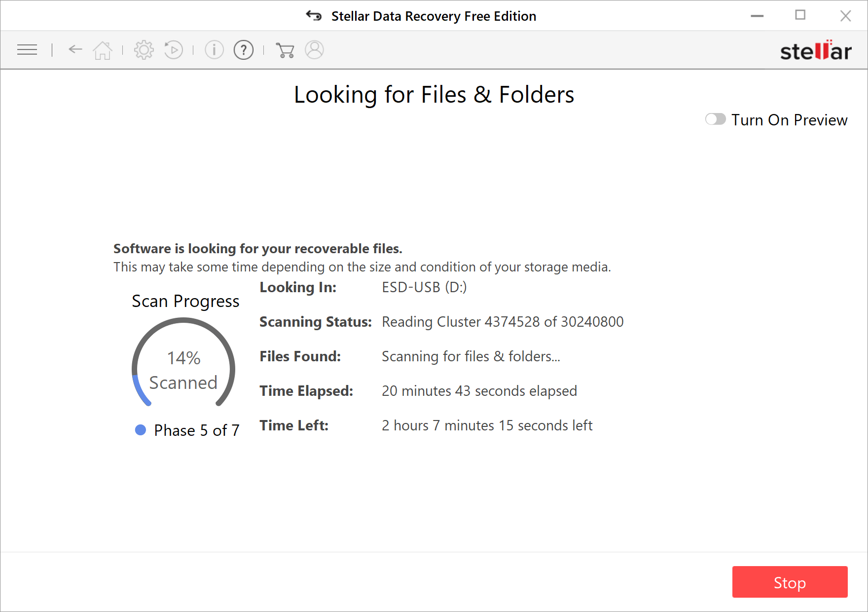Open the Help question mark icon
868x612 pixels.
[x=244, y=50]
